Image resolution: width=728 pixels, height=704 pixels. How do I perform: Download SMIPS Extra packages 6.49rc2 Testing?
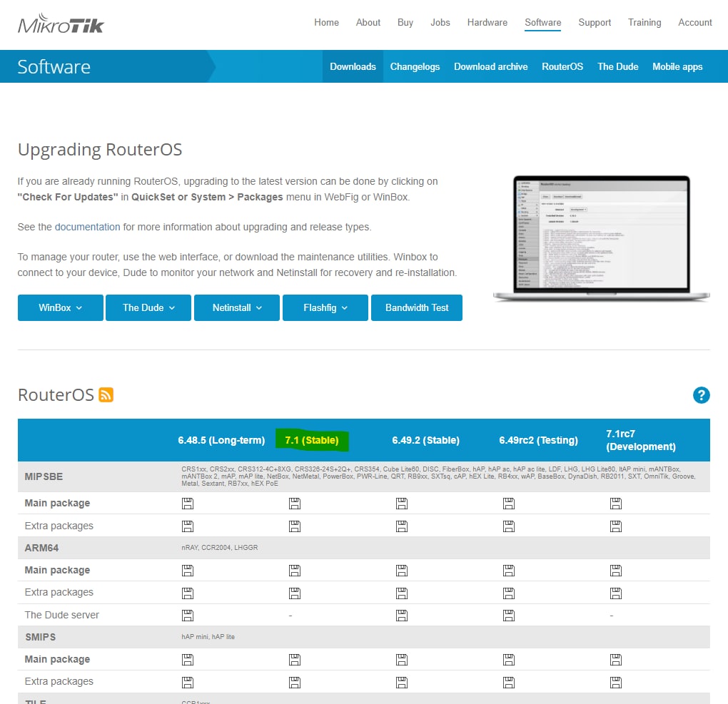tap(509, 682)
